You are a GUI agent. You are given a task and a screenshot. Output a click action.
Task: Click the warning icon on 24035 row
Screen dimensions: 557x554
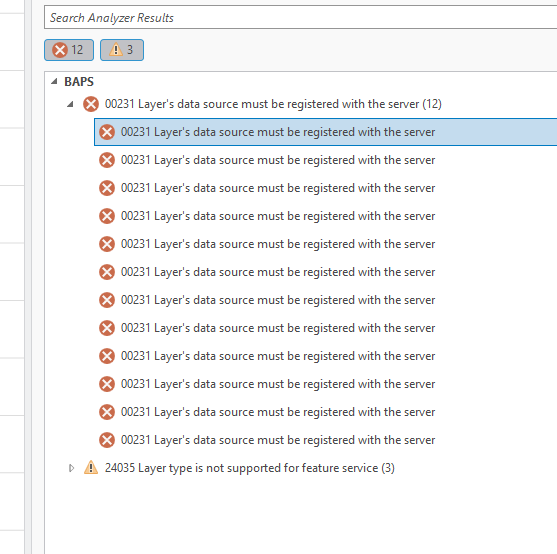coord(91,467)
